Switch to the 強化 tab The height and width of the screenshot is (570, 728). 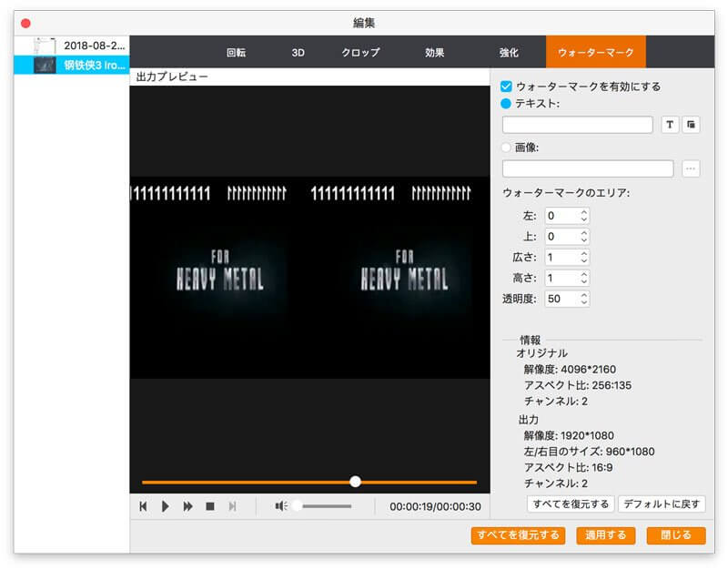(509, 53)
